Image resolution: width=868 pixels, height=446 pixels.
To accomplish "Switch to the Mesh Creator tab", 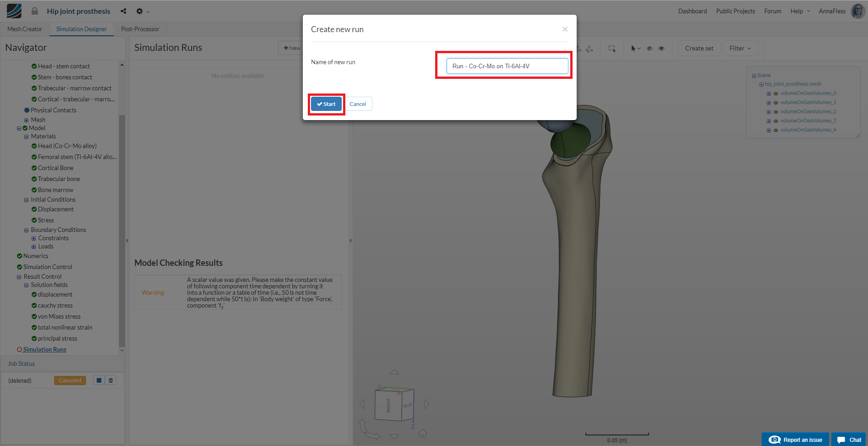I will point(25,29).
